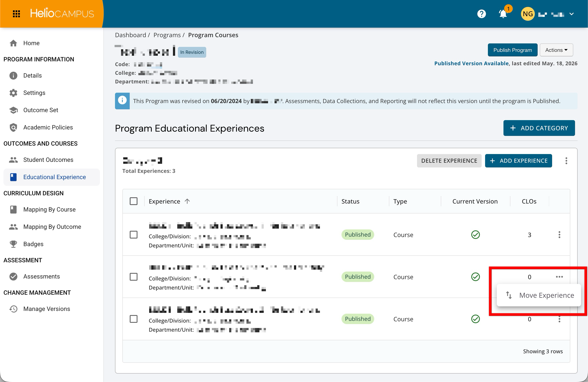Click the Outcome Set graduation cap icon

click(13, 110)
